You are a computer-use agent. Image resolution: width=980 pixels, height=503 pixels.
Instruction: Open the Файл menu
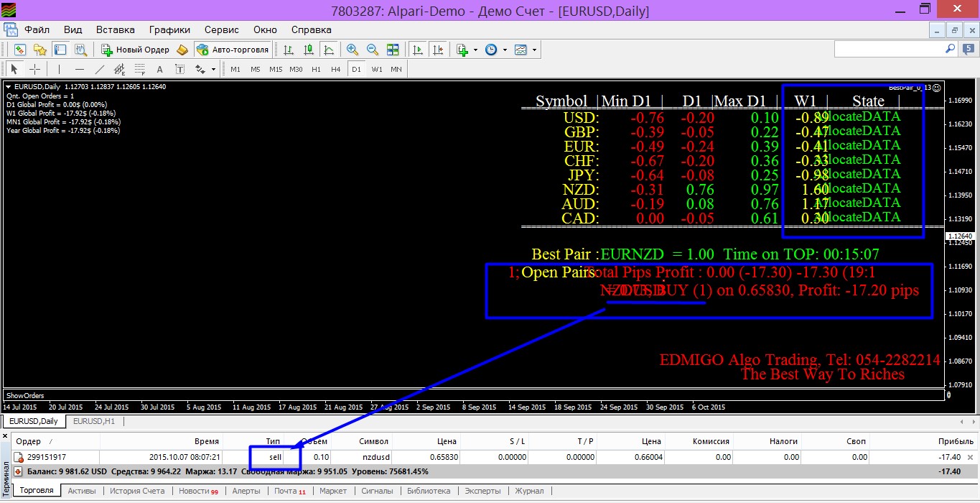tap(37, 29)
